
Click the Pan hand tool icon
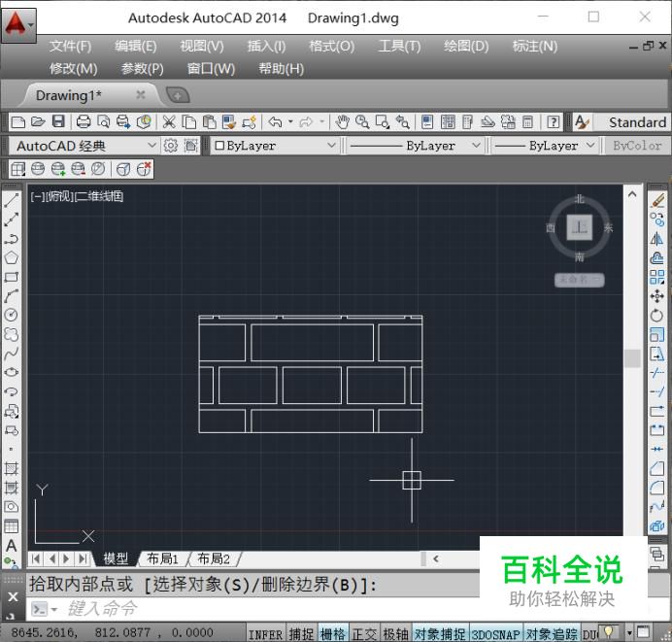click(x=342, y=122)
